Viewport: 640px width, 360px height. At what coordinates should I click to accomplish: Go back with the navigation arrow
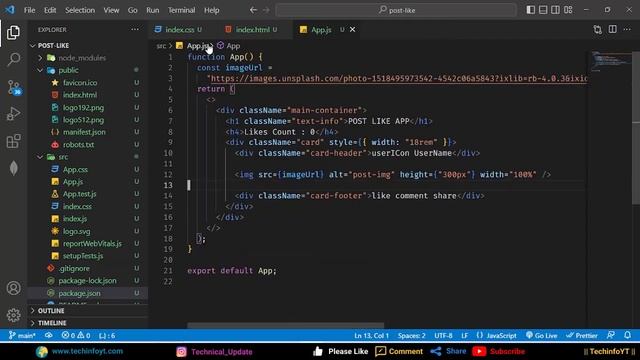pyautogui.click(x=253, y=10)
